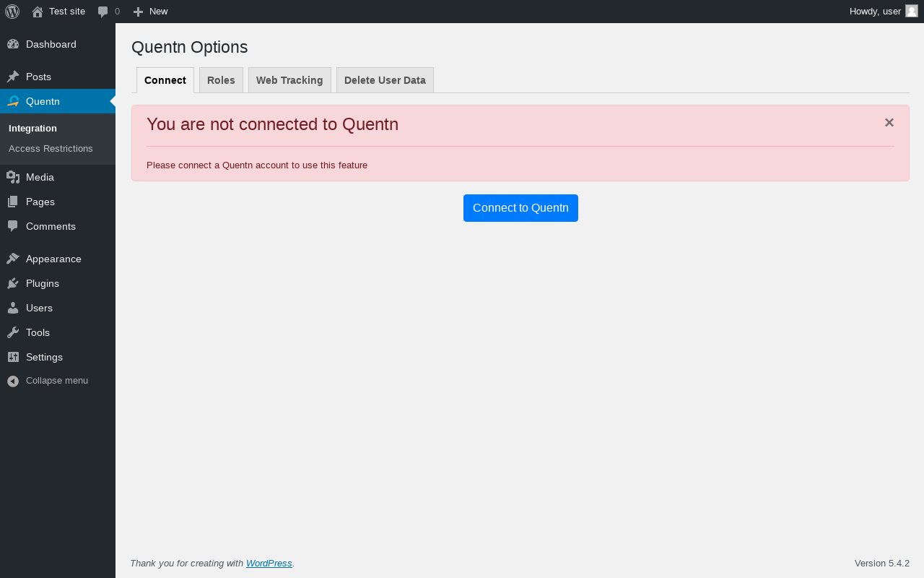Click the user avatar in the admin bar

912,11
